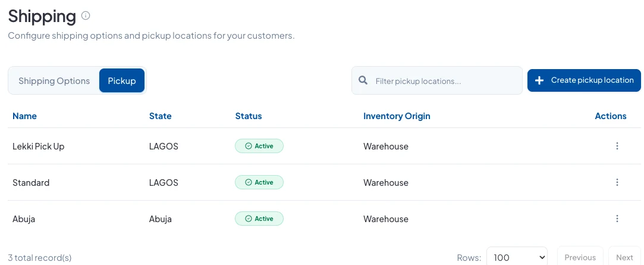
Task: Click the Configure shipping options description text
Action: tap(151, 36)
